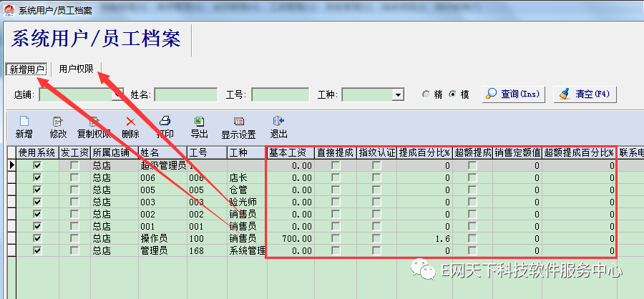Enable 发工资 checkbox for 操作员 row

click(74, 238)
